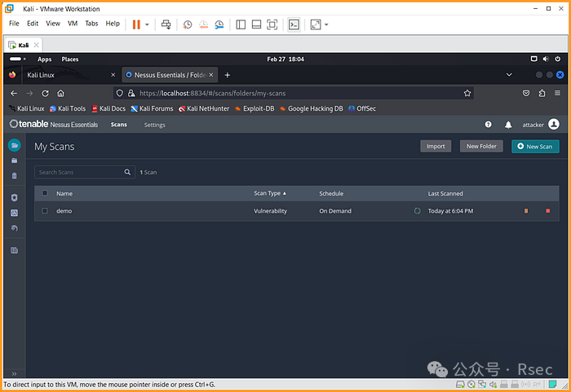Sort scans by Scan Type column
The height and width of the screenshot is (392, 571).
click(269, 193)
